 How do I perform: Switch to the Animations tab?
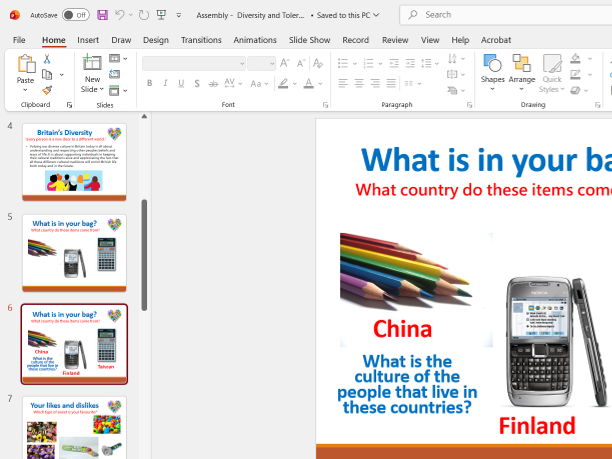click(x=255, y=40)
